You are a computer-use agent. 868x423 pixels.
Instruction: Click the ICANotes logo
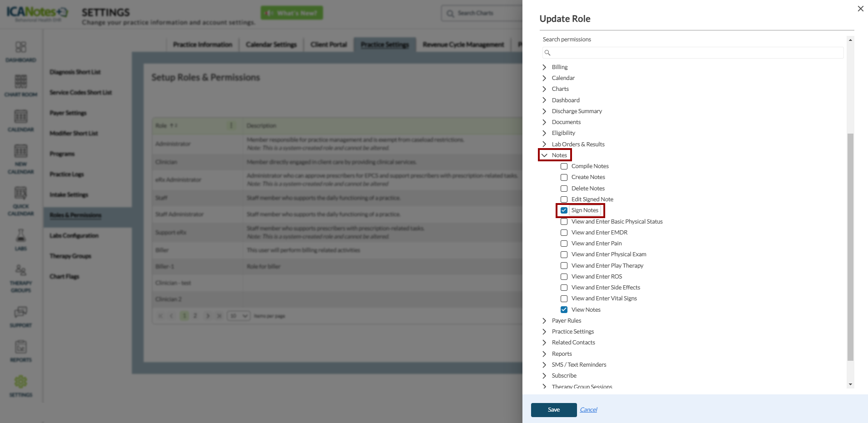point(37,13)
